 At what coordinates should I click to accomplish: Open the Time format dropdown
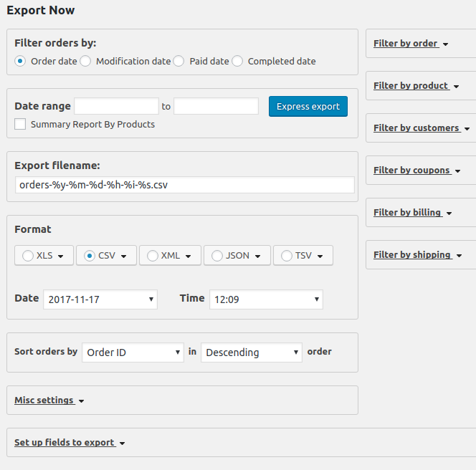pyautogui.click(x=266, y=299)
